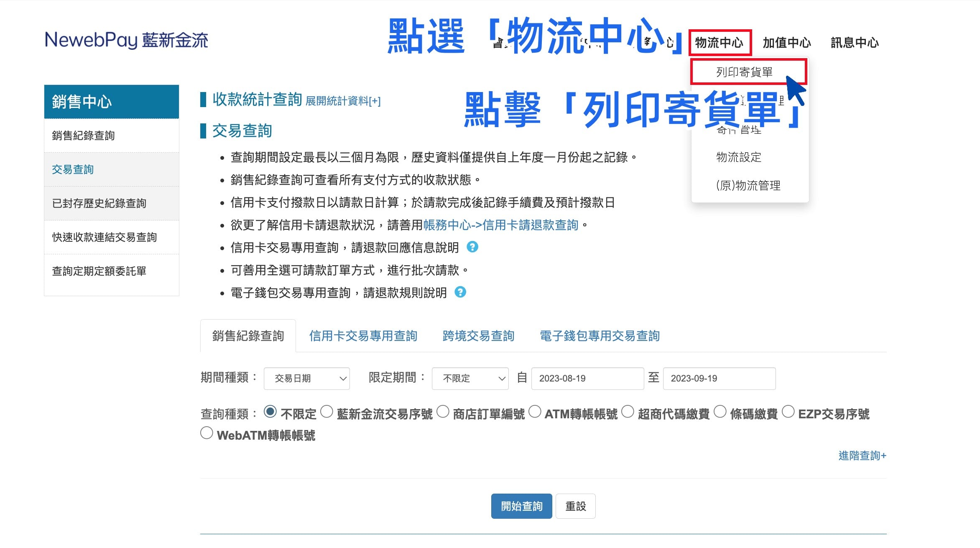
Task: Switch to 信用卡交易專用查詢 tab
Action: click(x=363, y=336)
